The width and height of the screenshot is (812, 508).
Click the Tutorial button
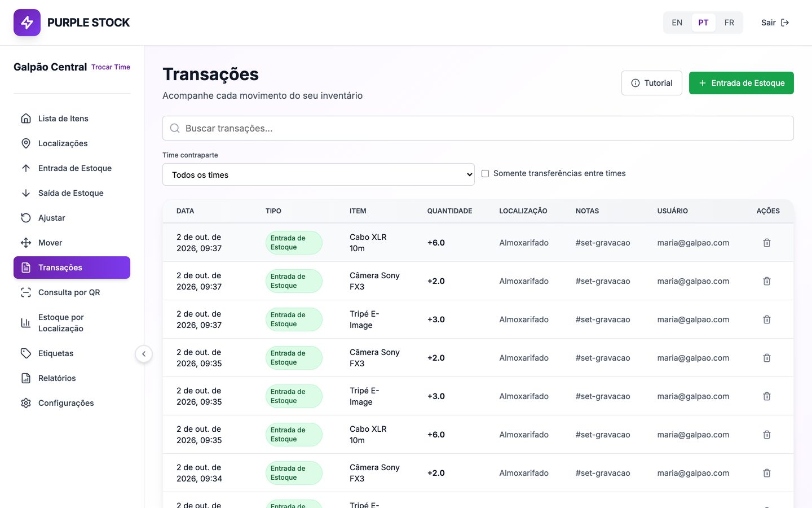point(652,83)
